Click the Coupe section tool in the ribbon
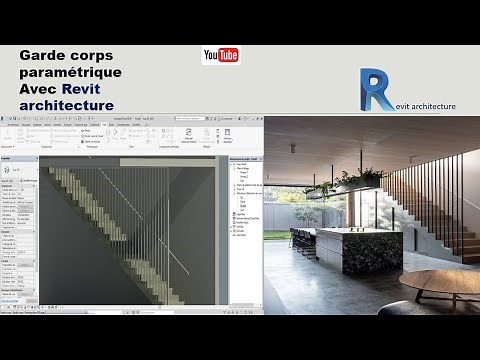 pos(115,134)
